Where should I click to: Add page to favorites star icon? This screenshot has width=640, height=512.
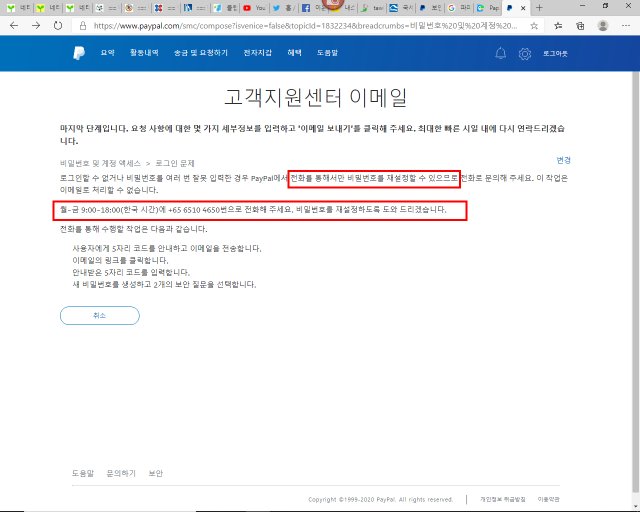[x=534, y=26]
